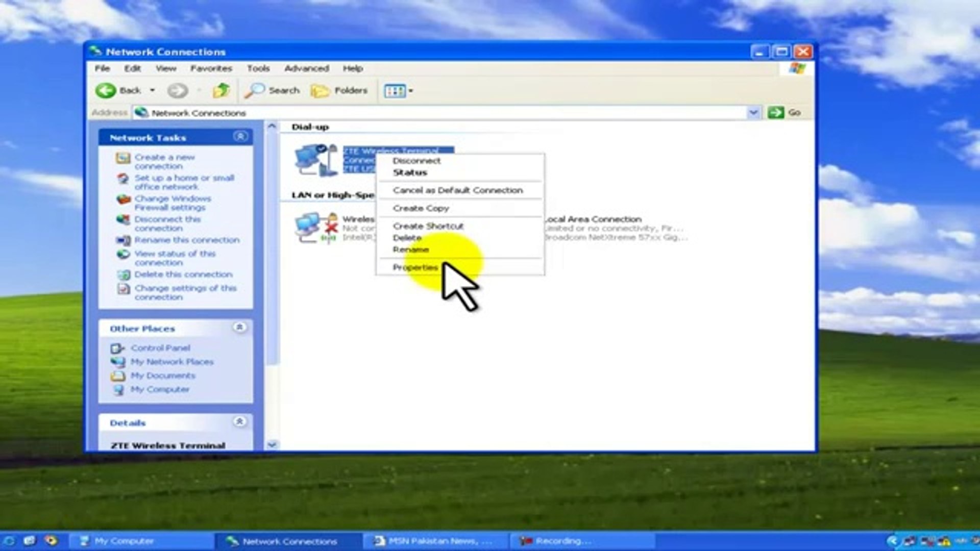Click the Up folder icon
This screenshot has width=980, height=551.
(x=221, y=90)
